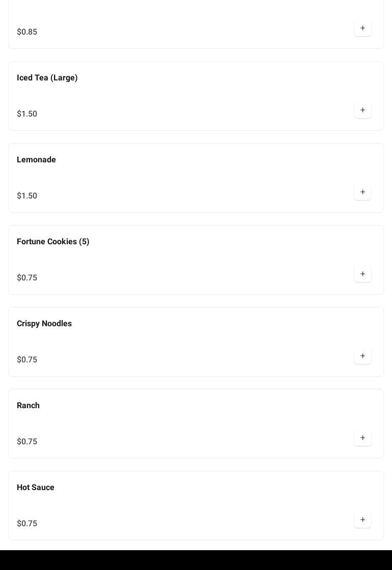Viewport: 392px width, 570px height.
Task: Add Ranch with its plus icon
Action: (362, 438)
